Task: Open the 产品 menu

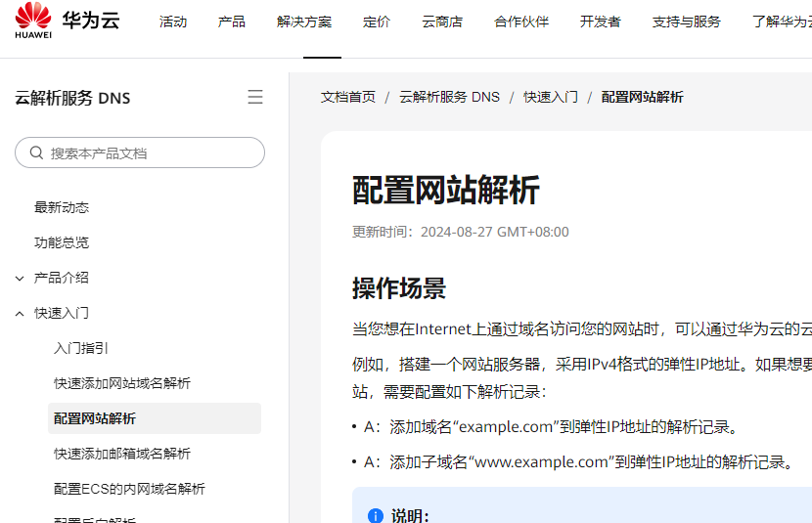Action: [232, 22]
